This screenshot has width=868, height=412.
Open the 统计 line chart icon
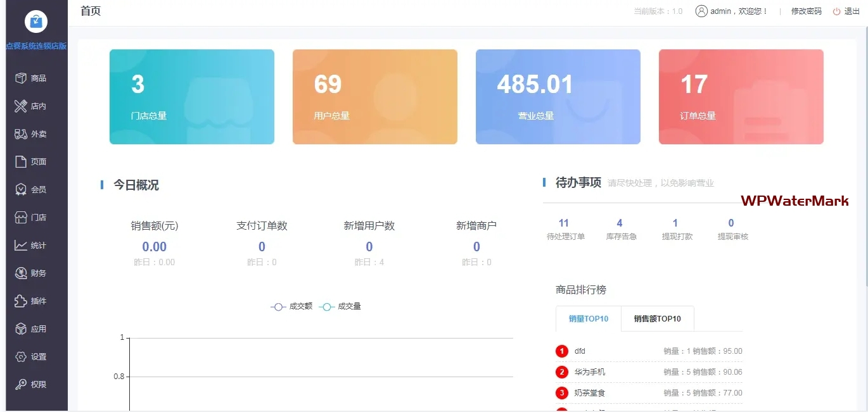(21, 246)
